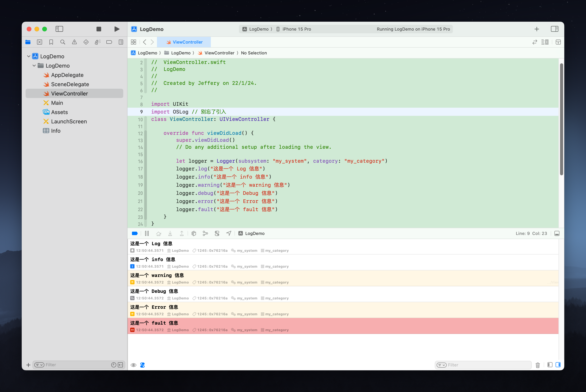Image resolution: width=586 pixels, height=392 pixels.
Task: Open the Bookmark navigator icon
Action: [x=51, y=42]
